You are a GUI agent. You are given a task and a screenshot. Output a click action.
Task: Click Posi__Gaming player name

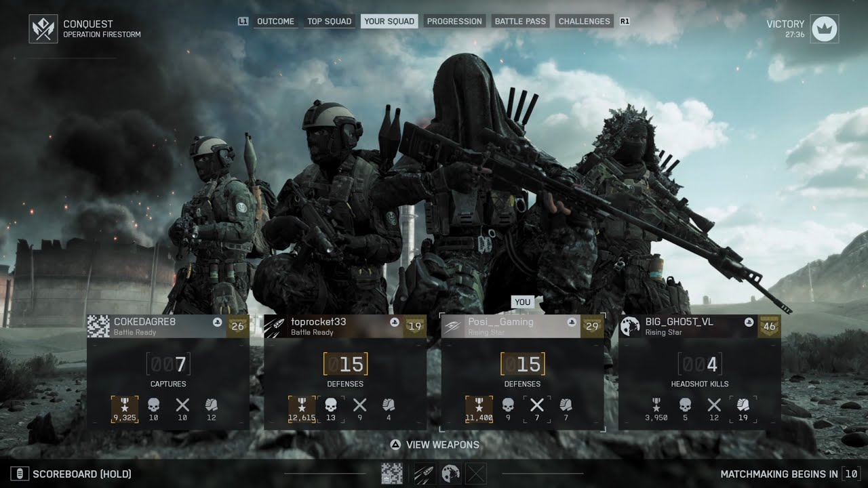pyautogui.click(x=500, y=322)
